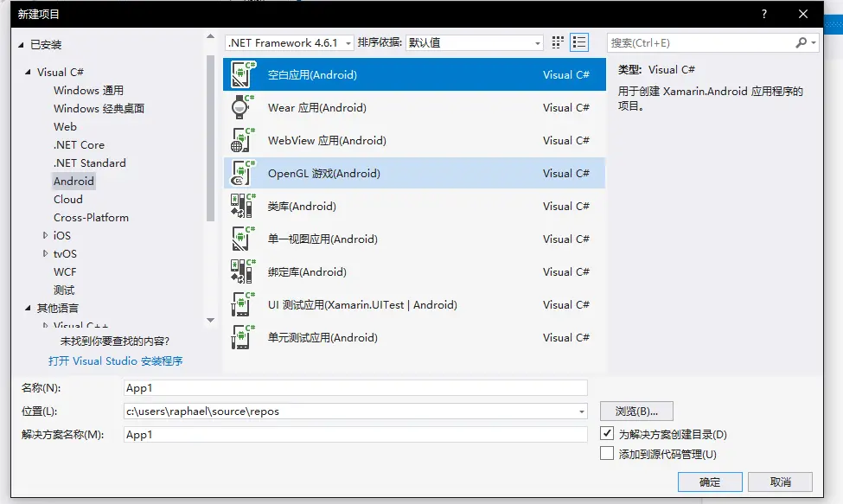
Task: Select the 单一视图应用(Android) template name
Action: (x=323, y=239)
